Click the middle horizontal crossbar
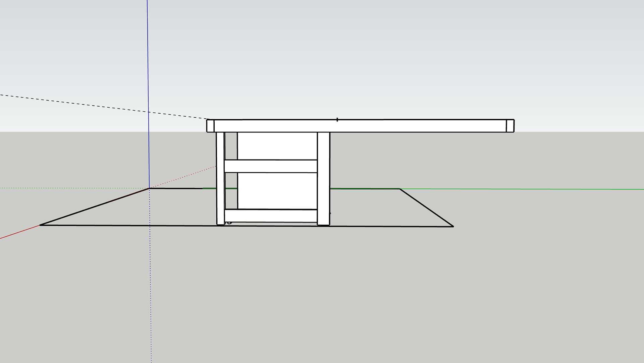The width and height of the screenshot is (644, 363). coord(270,166)
